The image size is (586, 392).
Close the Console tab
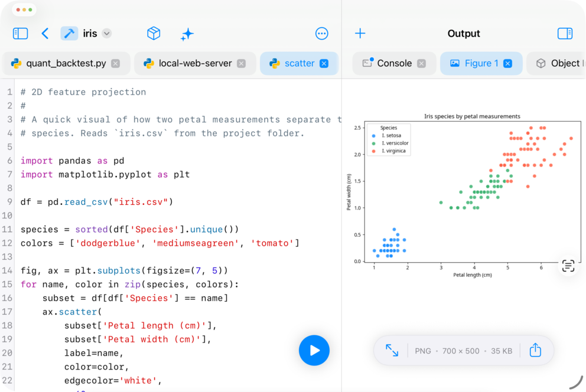pyautogui.click(x=422, y=64)
